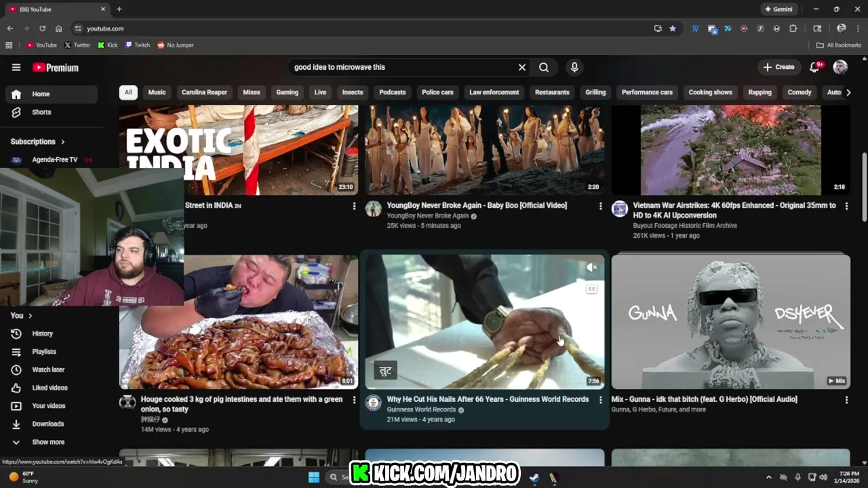Click the Why He Cut His Nails title

(x=488, y=399)
